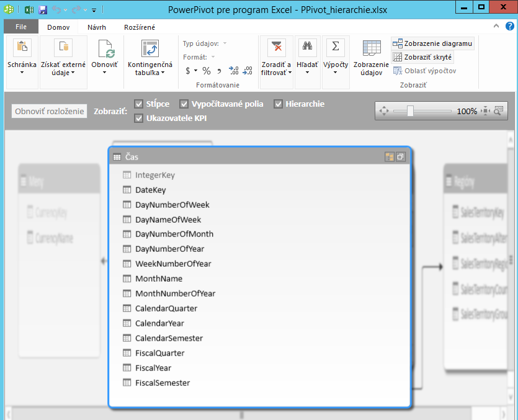Click the decrease decimal places icon

pyautogui.click(x=248, y=70)
